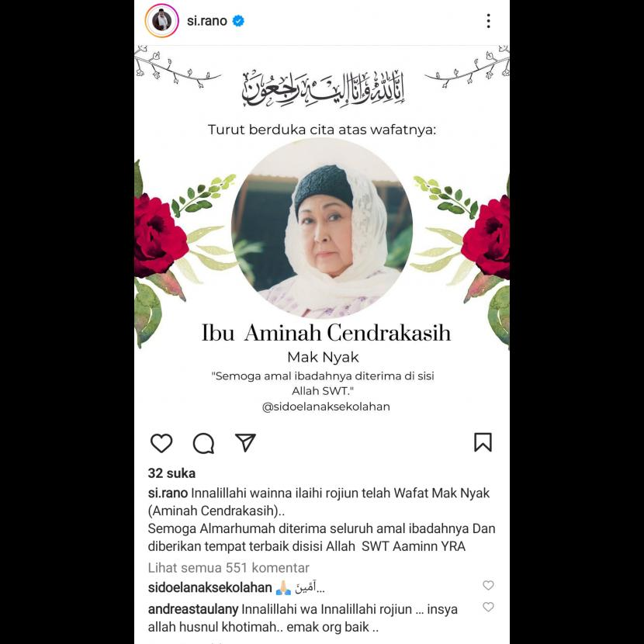The width and height of the screenshot is (644, 644).
Task: Expand truncated sidoelanaksekolahan comment ellipsis
Action: (320, 589)
